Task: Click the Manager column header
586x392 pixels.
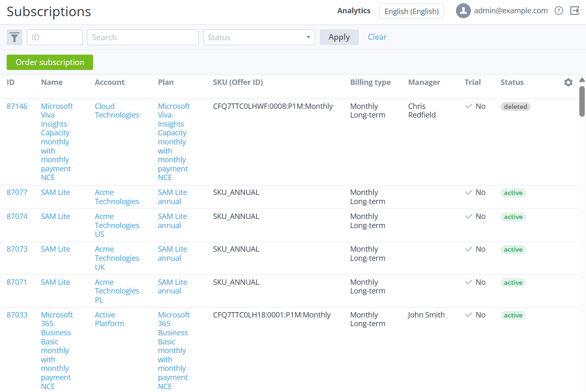Action: click(424, 82)
